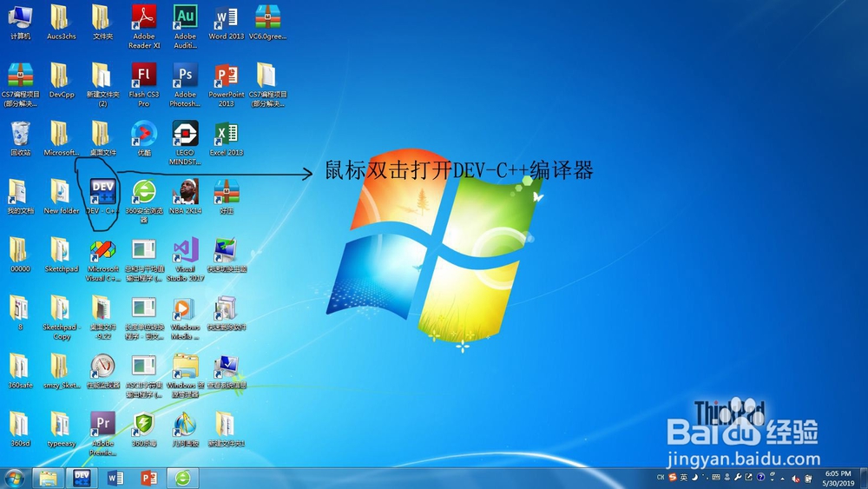Select the folder named 8
Screen dimensions: 868x489
pyautogui.click(x=21, y=313)
